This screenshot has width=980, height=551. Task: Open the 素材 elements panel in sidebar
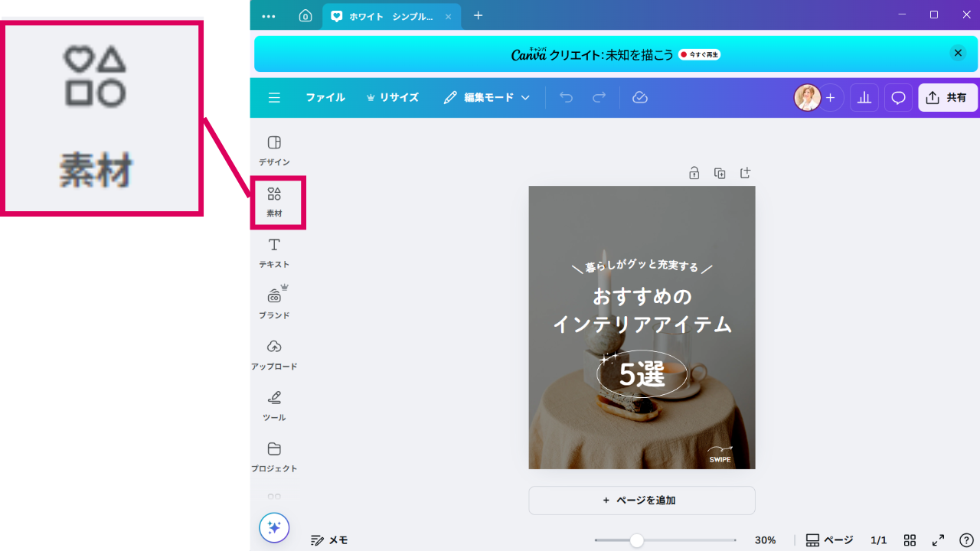274,201
